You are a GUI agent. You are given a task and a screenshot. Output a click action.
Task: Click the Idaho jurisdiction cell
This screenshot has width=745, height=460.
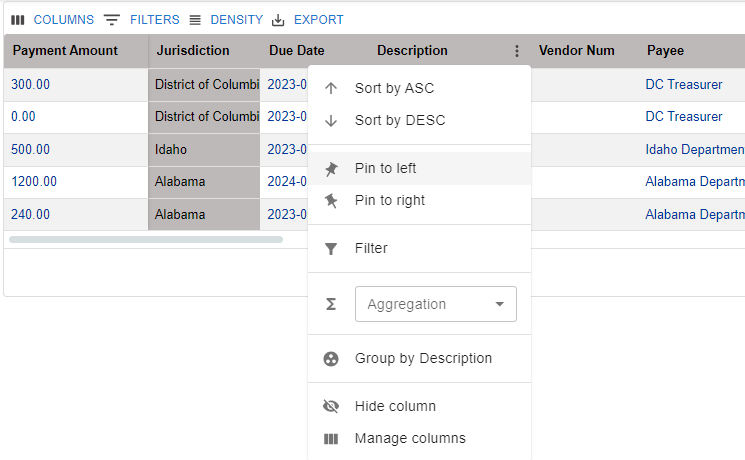[x=171, y=150]
